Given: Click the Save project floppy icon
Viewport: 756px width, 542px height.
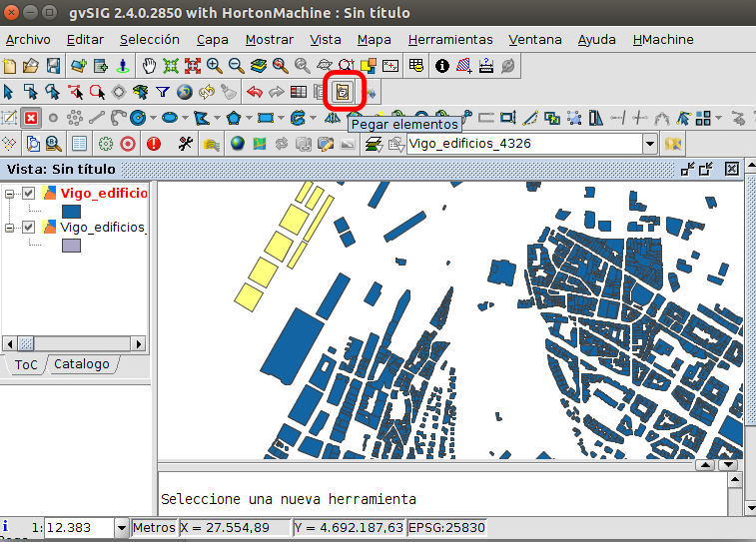Looking at the screenshot, I should pos(54,67).
